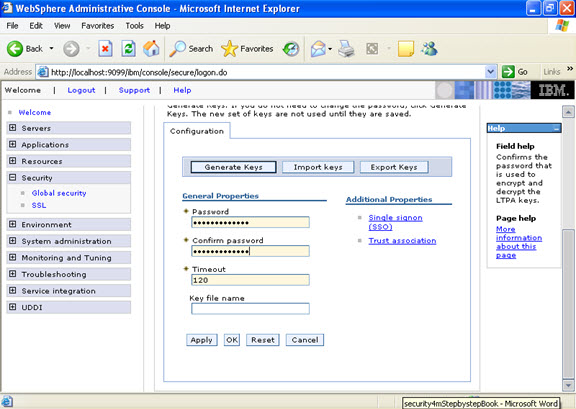Click the page icon in the address bar
The height and width of the screenshot is (409, 576).
pos(43,72)
